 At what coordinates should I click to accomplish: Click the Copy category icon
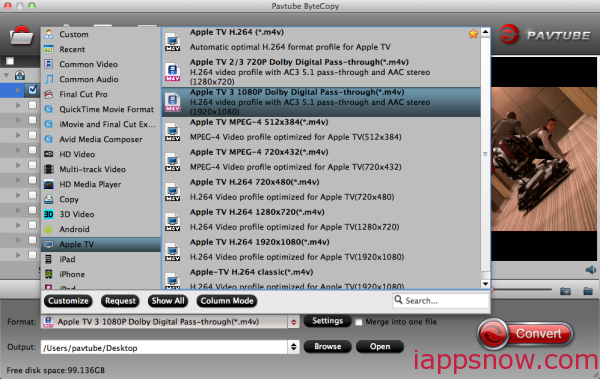click(x=49, y=199)
